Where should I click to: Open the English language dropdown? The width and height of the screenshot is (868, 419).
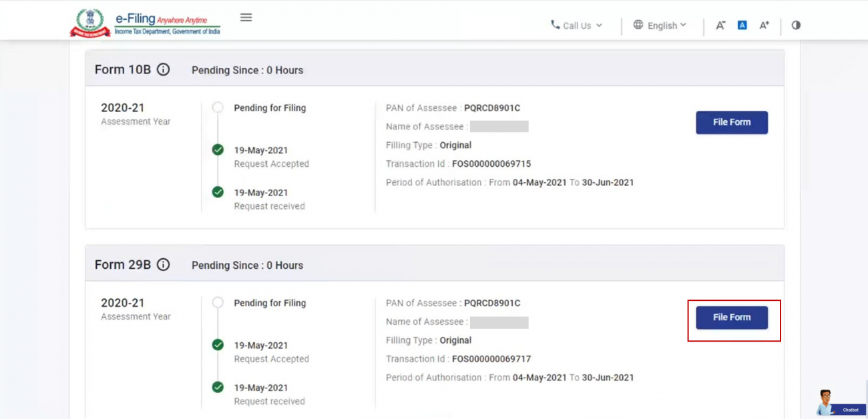pos(660,25)
